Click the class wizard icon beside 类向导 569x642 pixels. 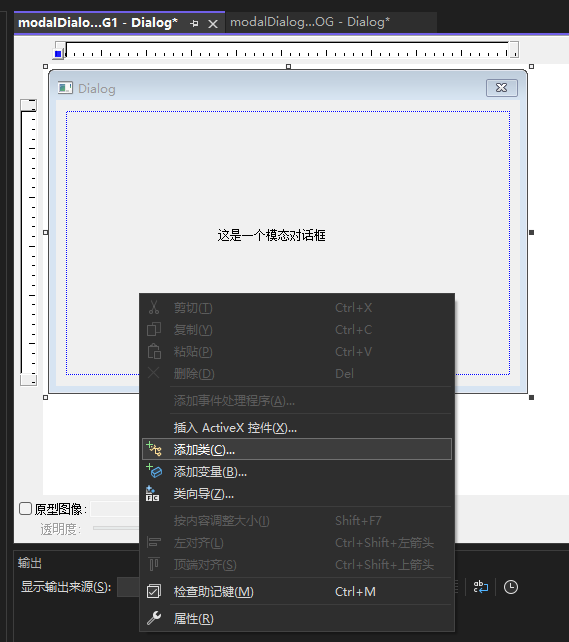pos(152,494)
